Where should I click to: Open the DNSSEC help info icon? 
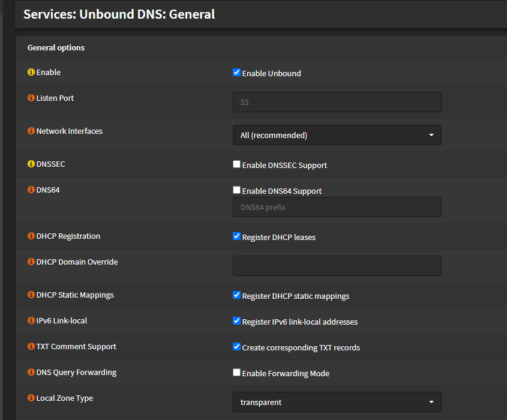31,164
